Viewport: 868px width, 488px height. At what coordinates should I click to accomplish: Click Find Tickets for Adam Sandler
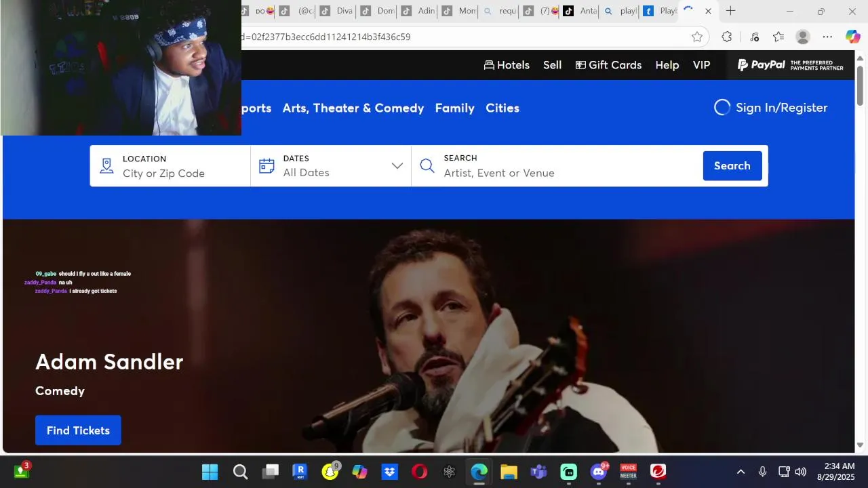tap(78, 430)
